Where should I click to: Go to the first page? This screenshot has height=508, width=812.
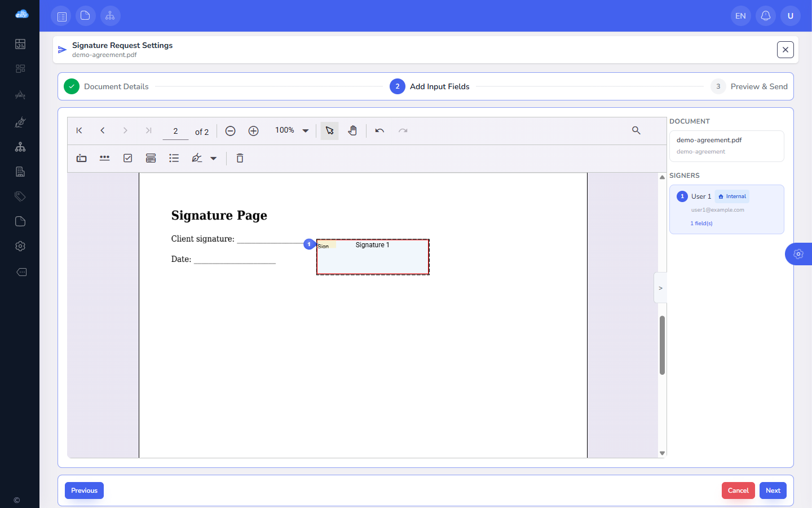point(80,131)
